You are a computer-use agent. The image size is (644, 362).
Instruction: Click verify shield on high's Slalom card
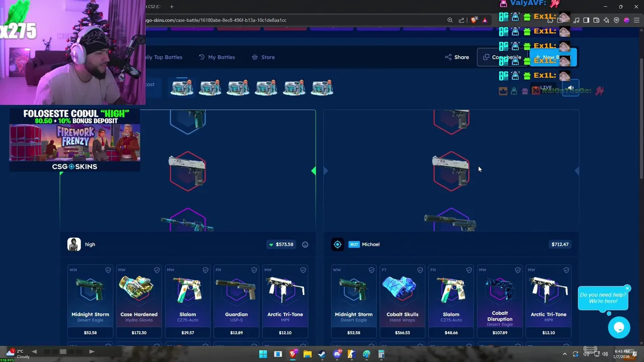tap(205, 270)
